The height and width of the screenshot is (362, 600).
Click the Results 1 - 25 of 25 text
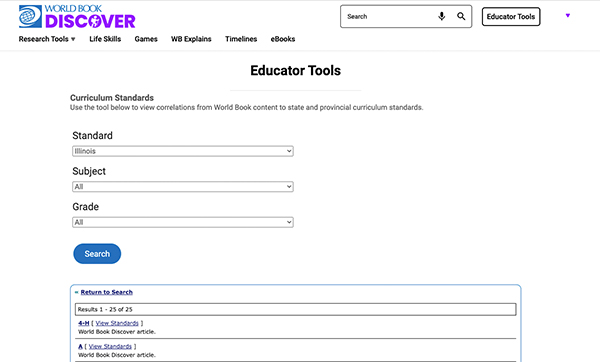pyautogui.click(x=105, y=310)
